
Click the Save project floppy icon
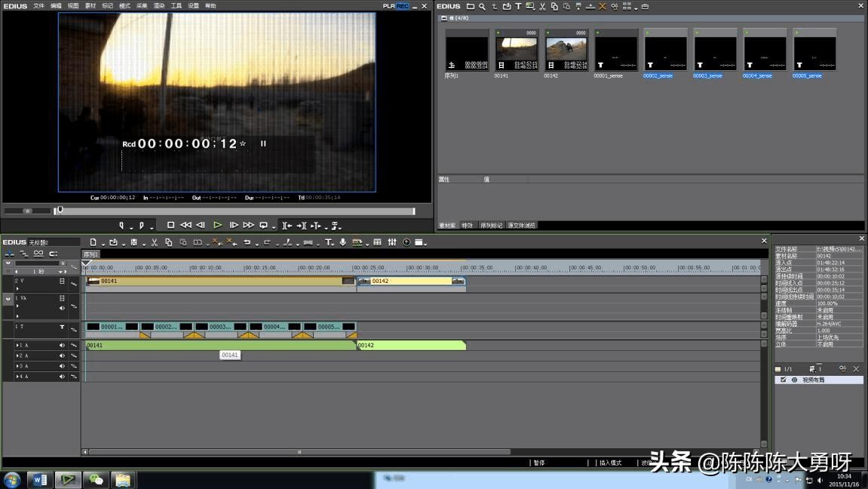tap(133, 242)
